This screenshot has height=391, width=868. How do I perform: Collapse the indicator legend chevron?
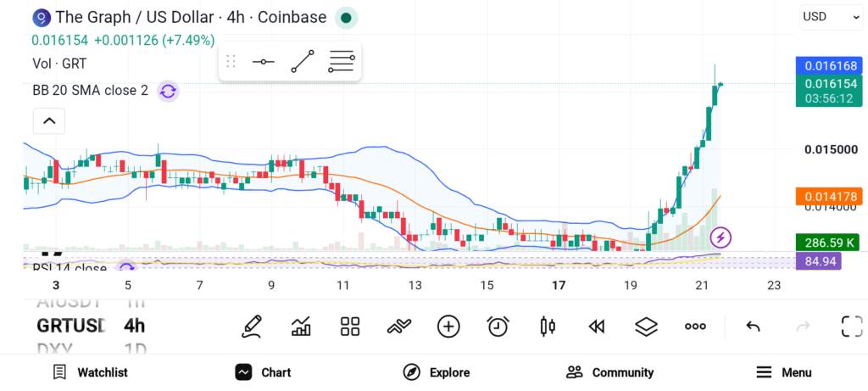pyautogui.click(x=49, y=120)
